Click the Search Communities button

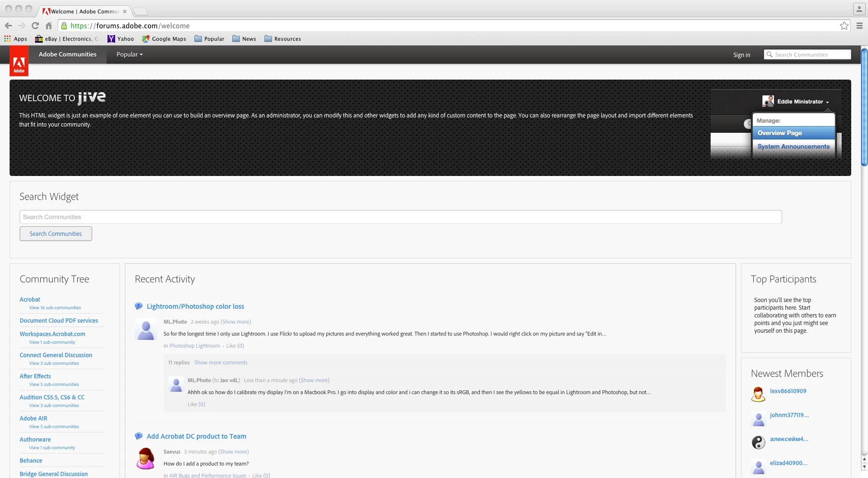tap(56, 233)
